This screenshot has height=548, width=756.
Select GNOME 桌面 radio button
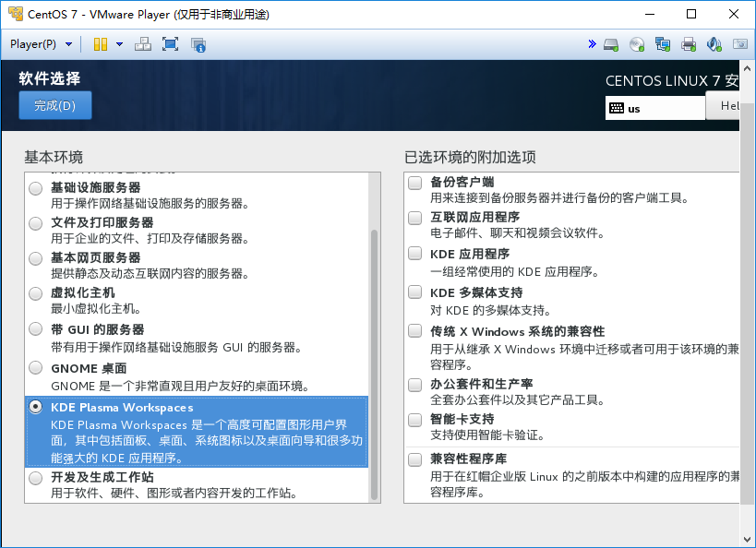tap(36, 368)
